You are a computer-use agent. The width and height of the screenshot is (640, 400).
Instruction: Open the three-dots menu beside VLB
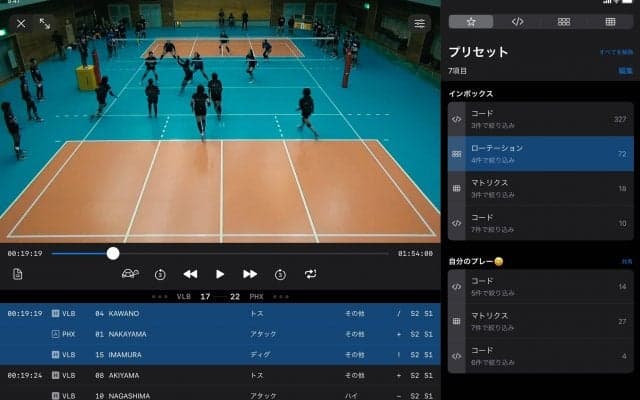tap(160, 297)
